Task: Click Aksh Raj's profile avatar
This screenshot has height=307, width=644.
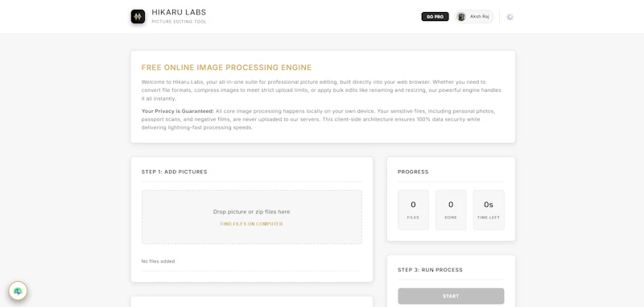Action: pyautogui.click(x=461, y=17)
